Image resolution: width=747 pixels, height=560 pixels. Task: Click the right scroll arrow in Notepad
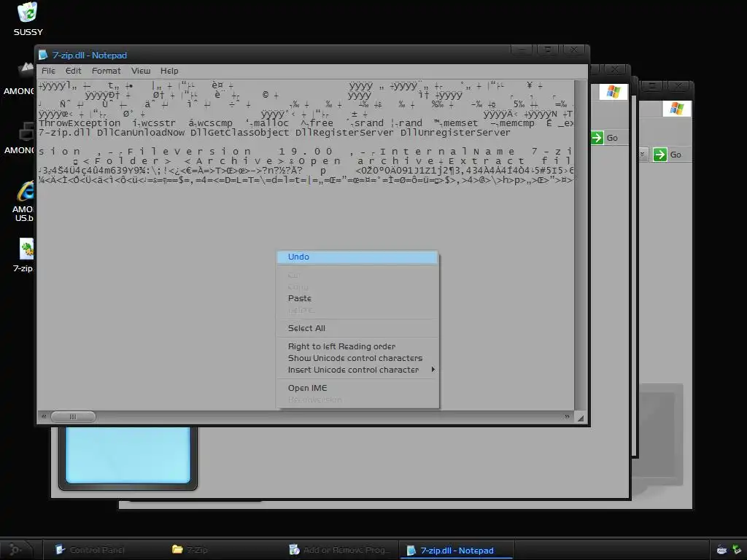tap(567, 416)
